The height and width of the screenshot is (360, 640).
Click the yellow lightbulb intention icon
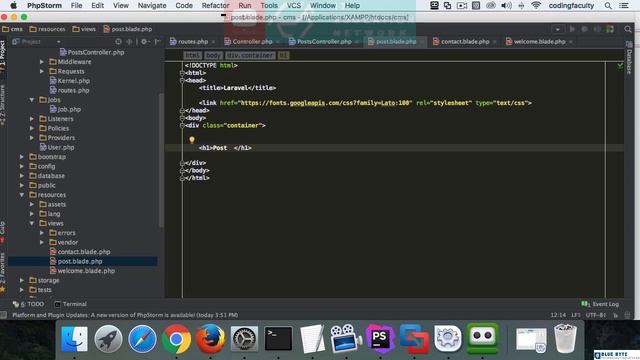pyautogui.click(x=192, y=140)
